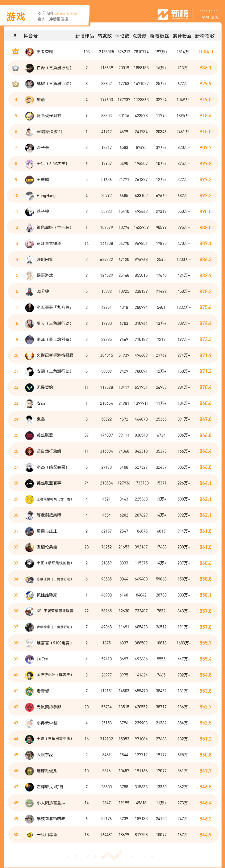Click the 火影忍者手游情报君 avatar
This screenshot has width=225, height=868.
(30, 355)
